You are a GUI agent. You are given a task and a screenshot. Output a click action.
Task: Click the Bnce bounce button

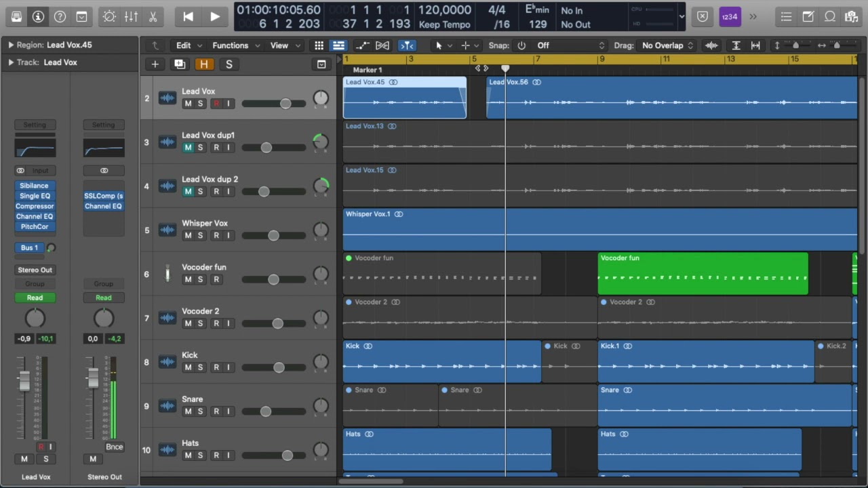[x=115, y=447]
